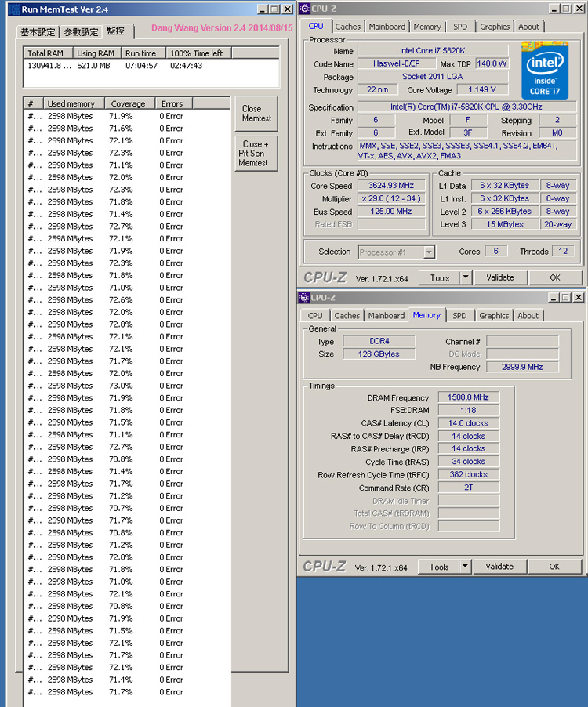
Task: Select the 参數設定 tab in MemTest
Action: click(x=81, y=32)
